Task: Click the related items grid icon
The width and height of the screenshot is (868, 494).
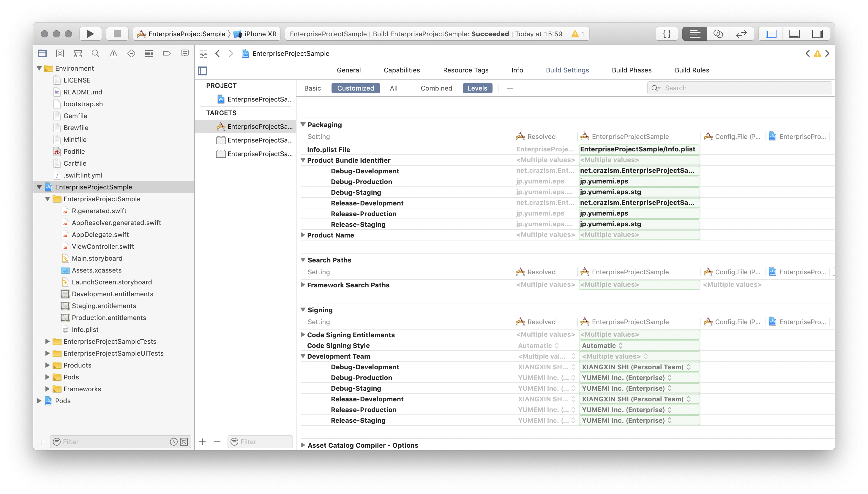Action: pos(203,53)
